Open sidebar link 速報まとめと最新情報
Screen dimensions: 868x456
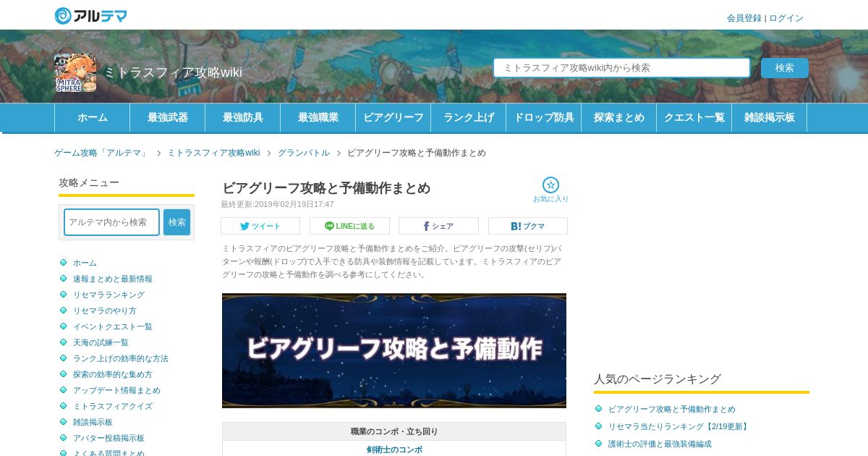(113, 279)
